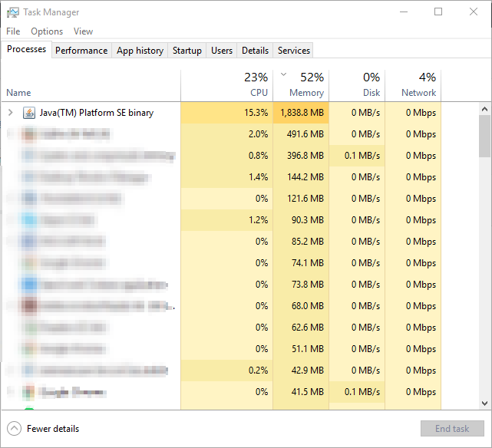Close the Task Manager window
Image resolution: width=492 pixels, height=448 pixels.
click(474, 12)
